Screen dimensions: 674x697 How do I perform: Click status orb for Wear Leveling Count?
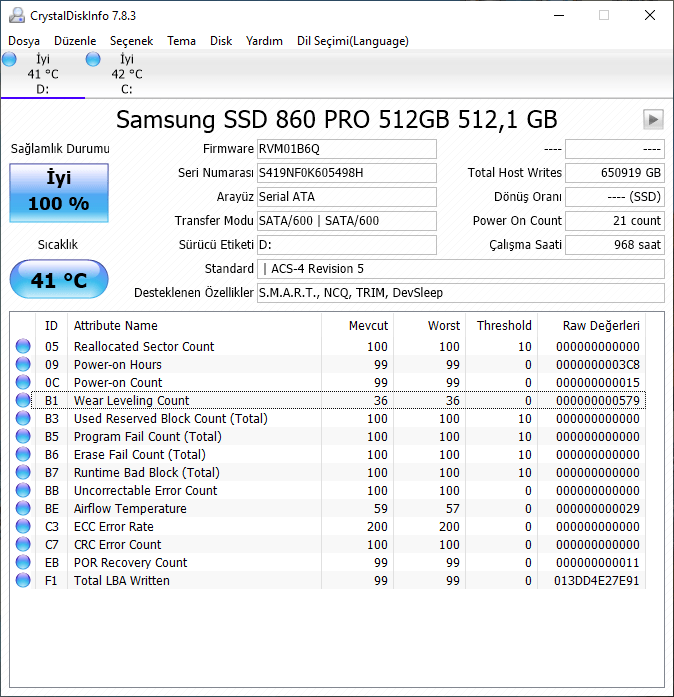tap(23, 401)
